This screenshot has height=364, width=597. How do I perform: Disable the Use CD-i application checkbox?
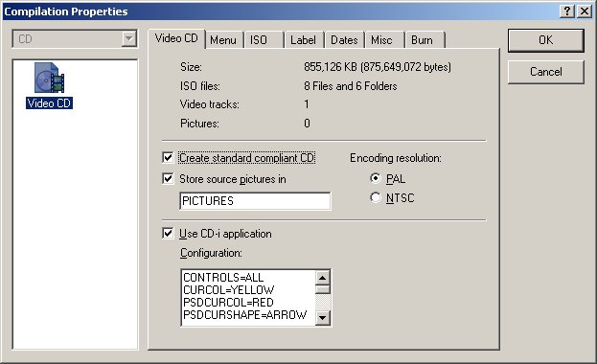[168, 233]
